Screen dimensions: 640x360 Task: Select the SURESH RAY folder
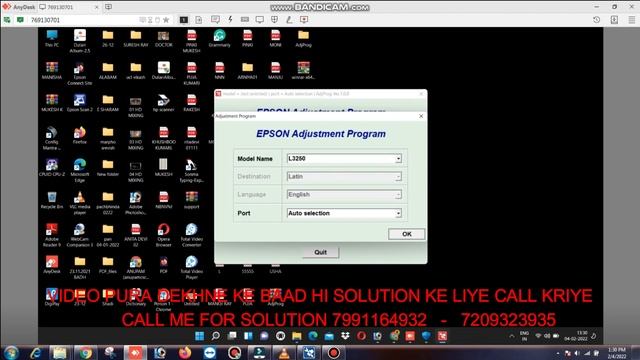(x=136, y=39)
